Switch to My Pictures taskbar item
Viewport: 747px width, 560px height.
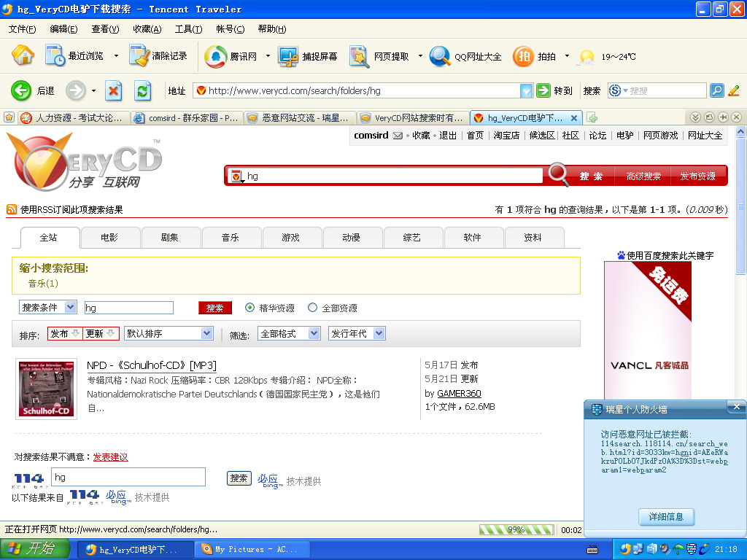(252, 549)
